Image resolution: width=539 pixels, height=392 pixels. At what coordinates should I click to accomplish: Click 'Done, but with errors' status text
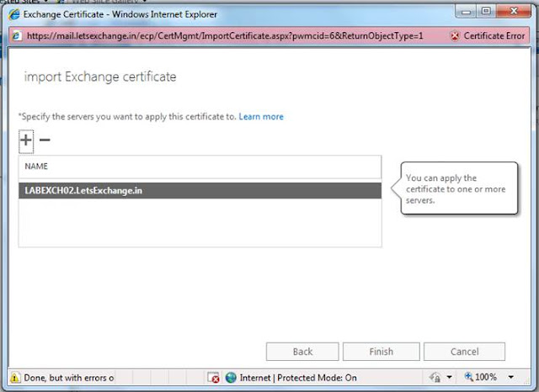point(69,378)
